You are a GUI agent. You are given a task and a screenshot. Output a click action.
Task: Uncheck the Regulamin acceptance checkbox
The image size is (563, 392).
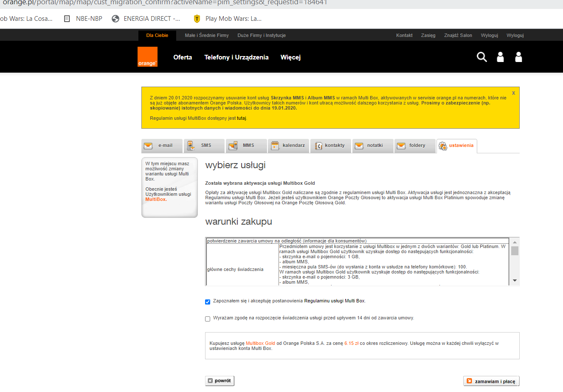click(208, 302)
